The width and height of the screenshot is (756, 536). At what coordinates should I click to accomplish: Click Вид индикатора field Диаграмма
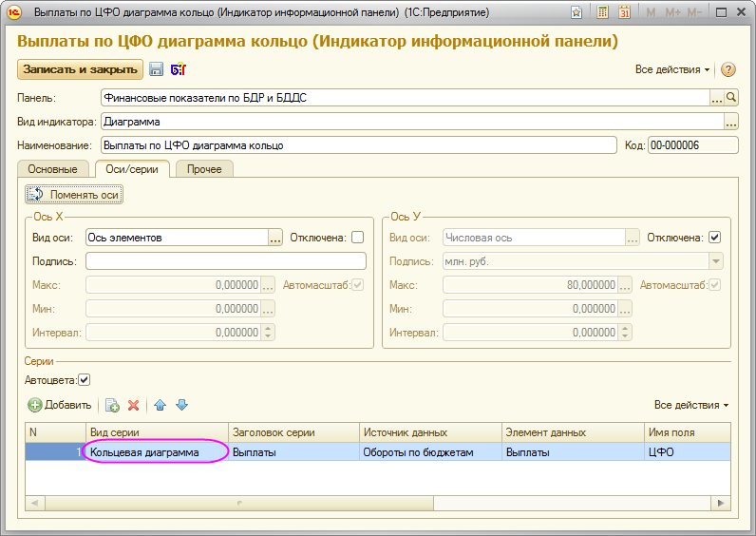pyautogui.click(x=413, y=122)
